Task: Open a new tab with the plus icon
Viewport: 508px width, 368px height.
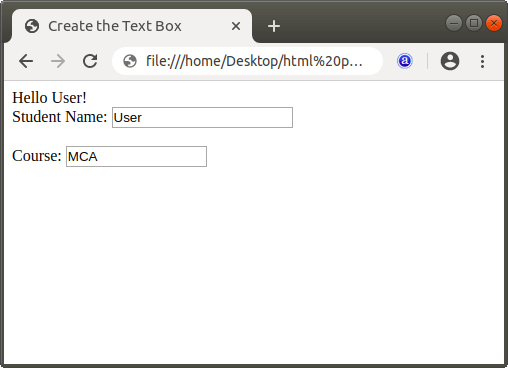Action: 274,26
